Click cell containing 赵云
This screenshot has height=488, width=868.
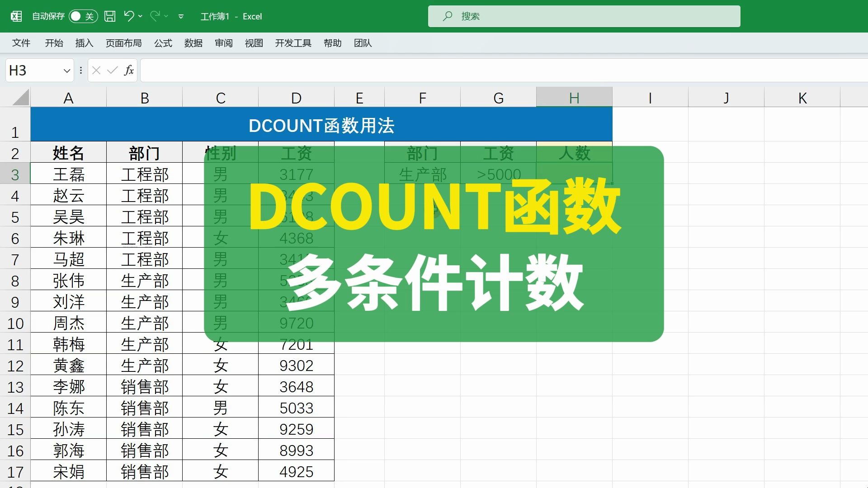click(68, 195)
